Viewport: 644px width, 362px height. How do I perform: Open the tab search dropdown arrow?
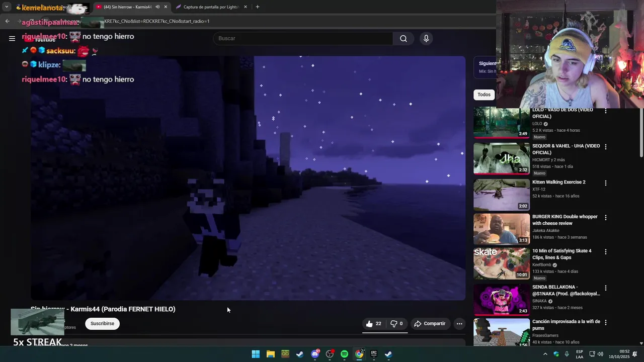(7, 7)
